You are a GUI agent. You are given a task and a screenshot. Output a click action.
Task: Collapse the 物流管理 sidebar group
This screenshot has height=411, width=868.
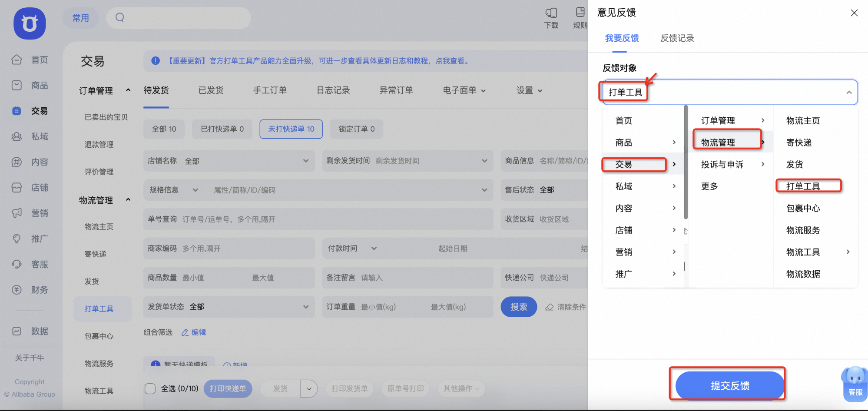[128, 200]
